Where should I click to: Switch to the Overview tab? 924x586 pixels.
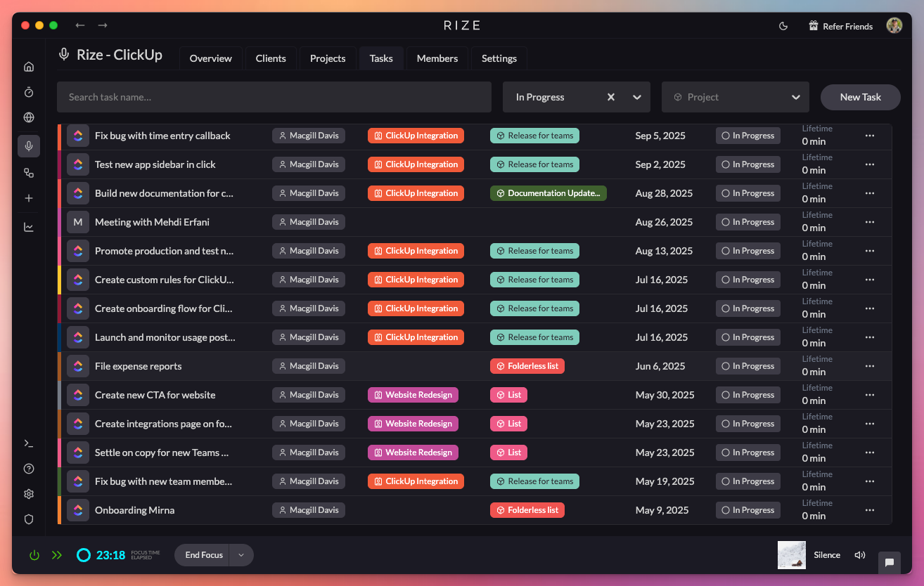point(211,58)
